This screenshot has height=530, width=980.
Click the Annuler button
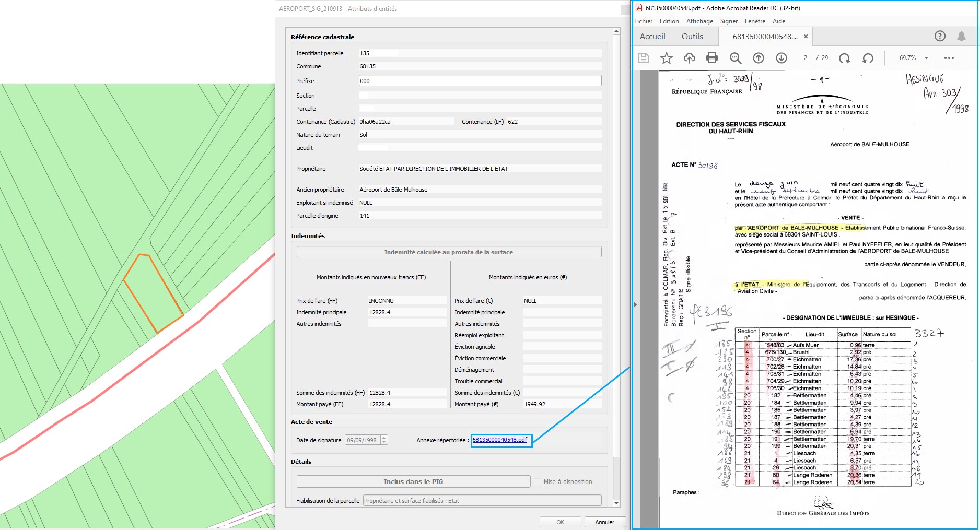[604, 522]
